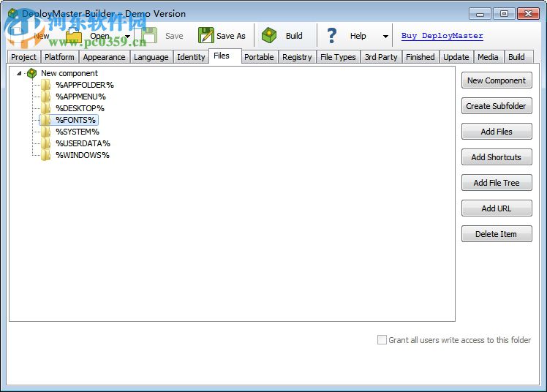This screenshot has height=392, width=547.
Task: Switch to the Portable tab
Action: click(x=259, y=57)
